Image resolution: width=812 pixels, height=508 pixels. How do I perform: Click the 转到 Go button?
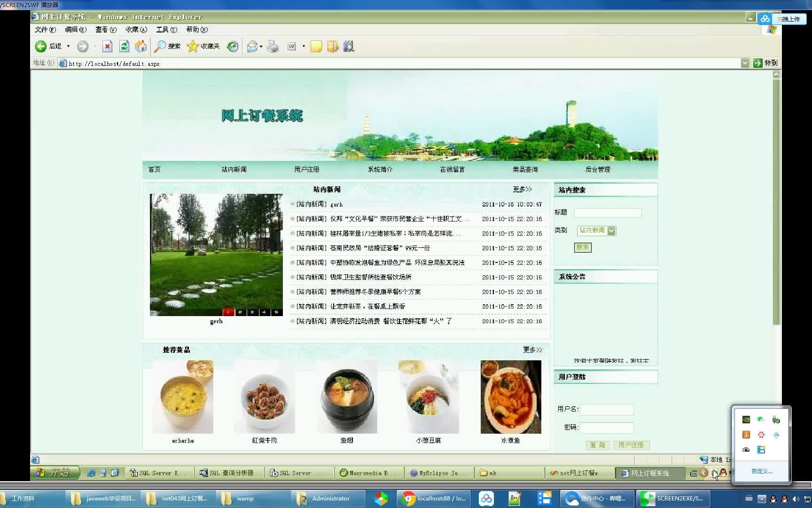pyautogui.click(x=765, y=63)
